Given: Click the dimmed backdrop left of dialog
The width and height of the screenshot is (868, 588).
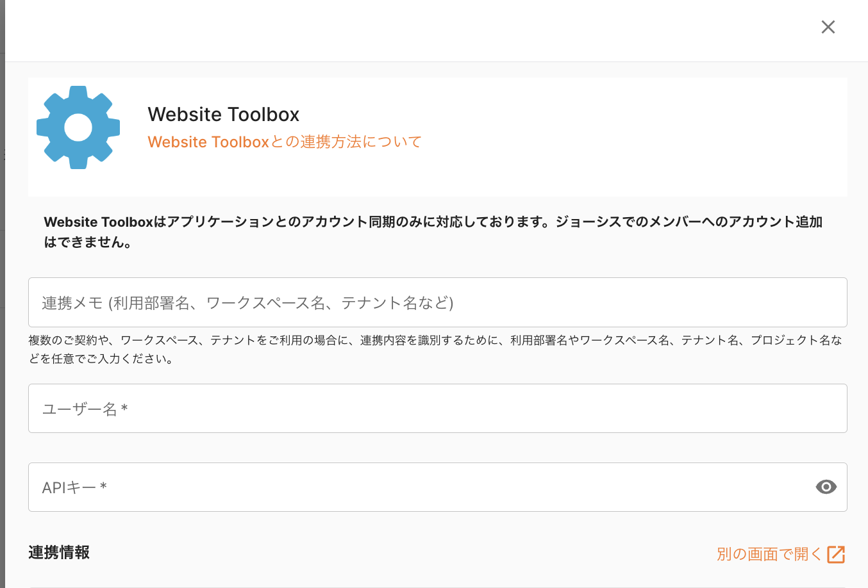Looking at the screenshot, I should pyautogui.click(x=2, y=320).
